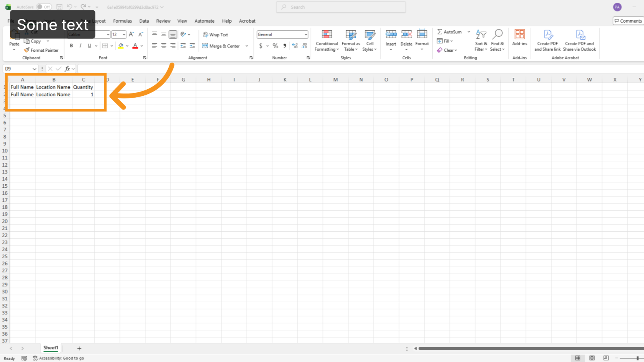Open the Add-ins button
This screenshot has width=644, height=362.
[x=520, y=38]
